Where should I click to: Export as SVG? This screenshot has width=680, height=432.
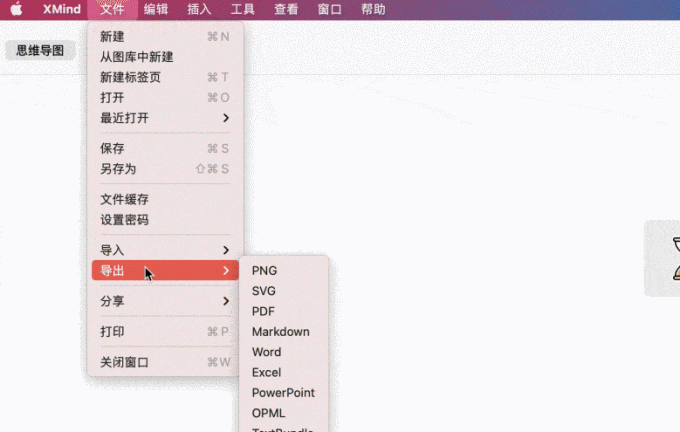pyautogui.click(x=284, y=291)
